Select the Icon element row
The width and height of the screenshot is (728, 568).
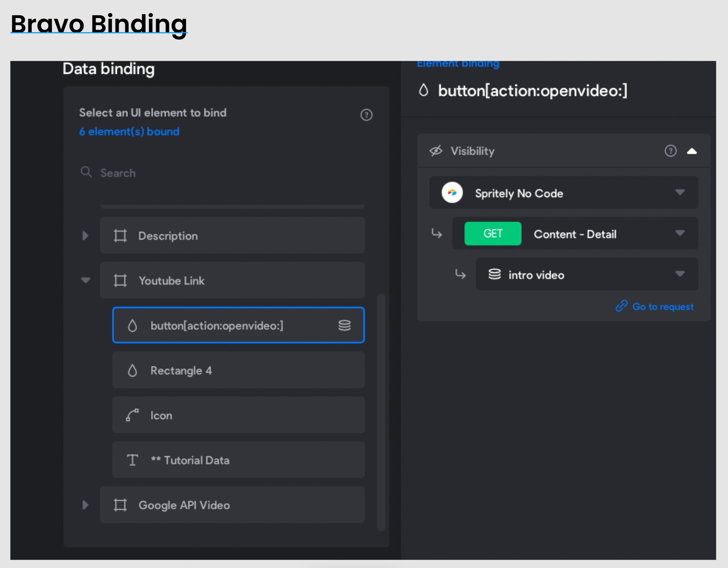pyautogui.click(x=238, y=415)
